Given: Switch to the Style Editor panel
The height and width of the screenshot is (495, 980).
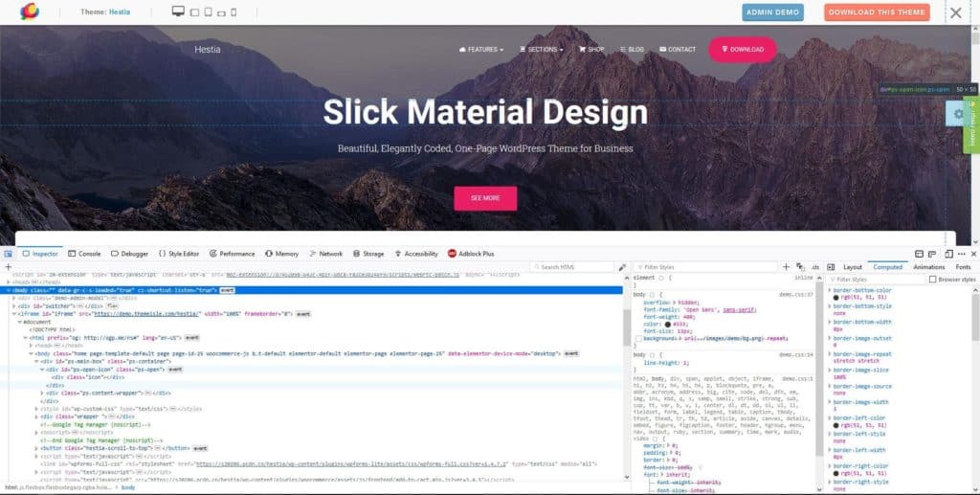Looking at the screenshot, I should click(179, 254).
